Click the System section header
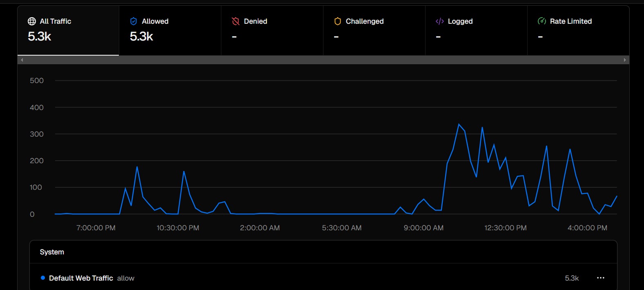 click(52, 252)
